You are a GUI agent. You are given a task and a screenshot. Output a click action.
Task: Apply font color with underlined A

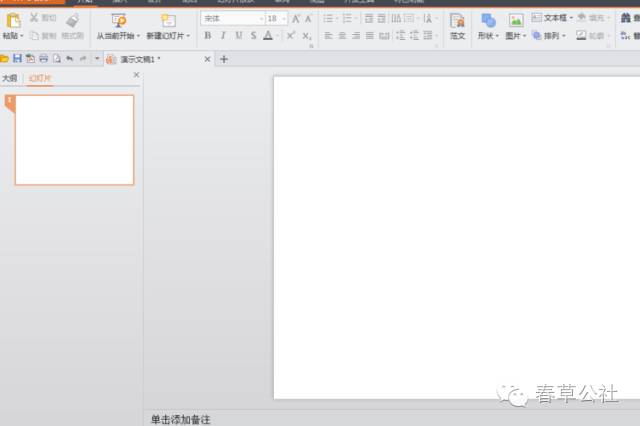(x=268, y=36)
